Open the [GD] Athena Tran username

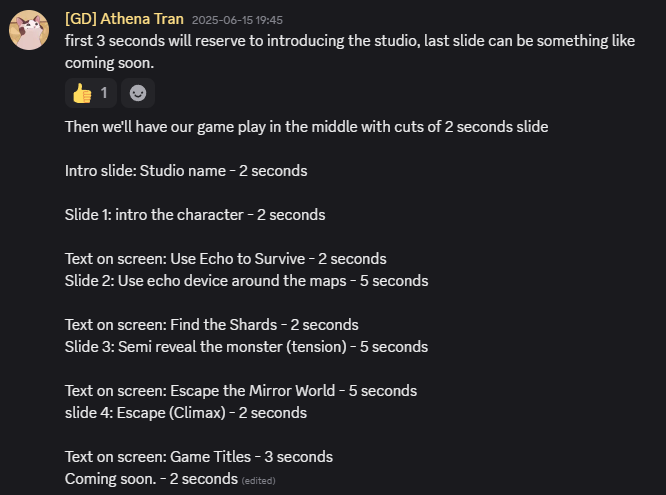[x=123, y=18]
